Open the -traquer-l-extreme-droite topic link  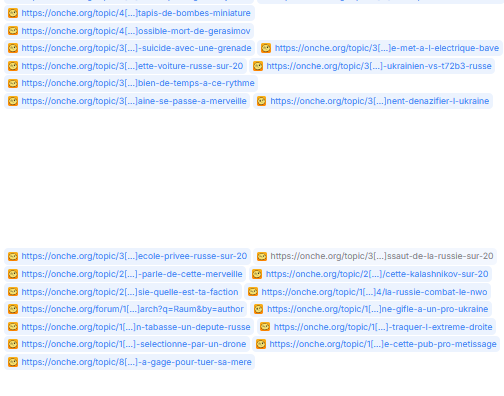click(x=383, y=327)
